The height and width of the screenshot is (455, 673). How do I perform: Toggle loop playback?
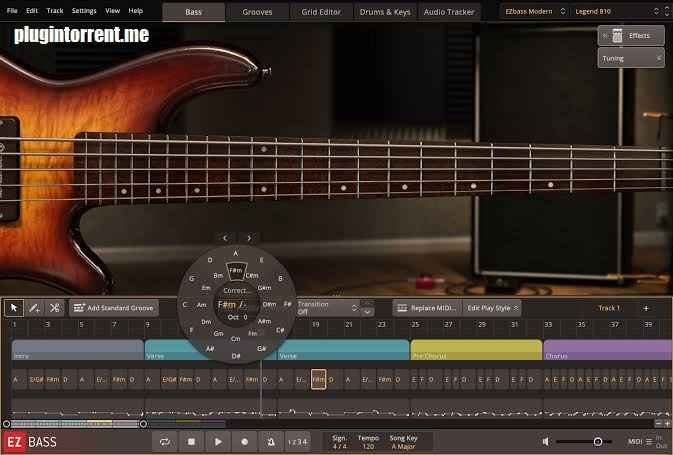[x=165, y=441]
